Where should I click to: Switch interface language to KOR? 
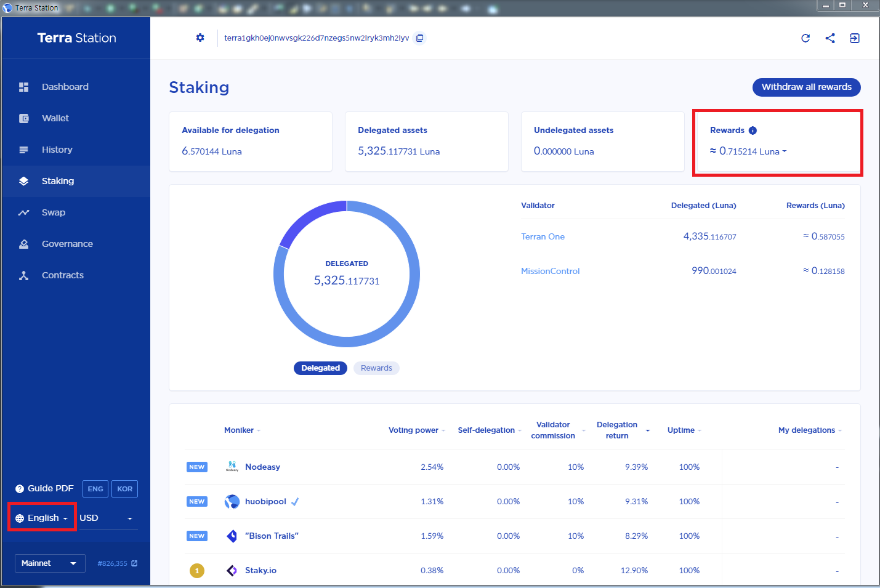[x=124, y=488]
